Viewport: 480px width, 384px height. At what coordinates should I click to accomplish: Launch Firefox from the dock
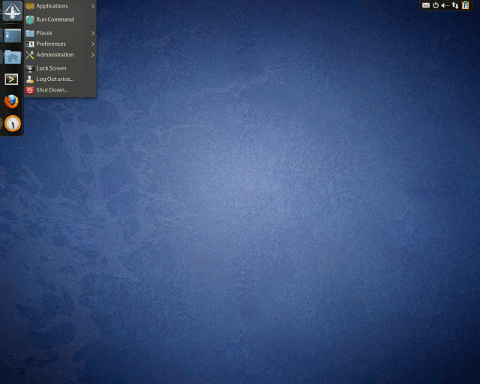click(12, 102)
